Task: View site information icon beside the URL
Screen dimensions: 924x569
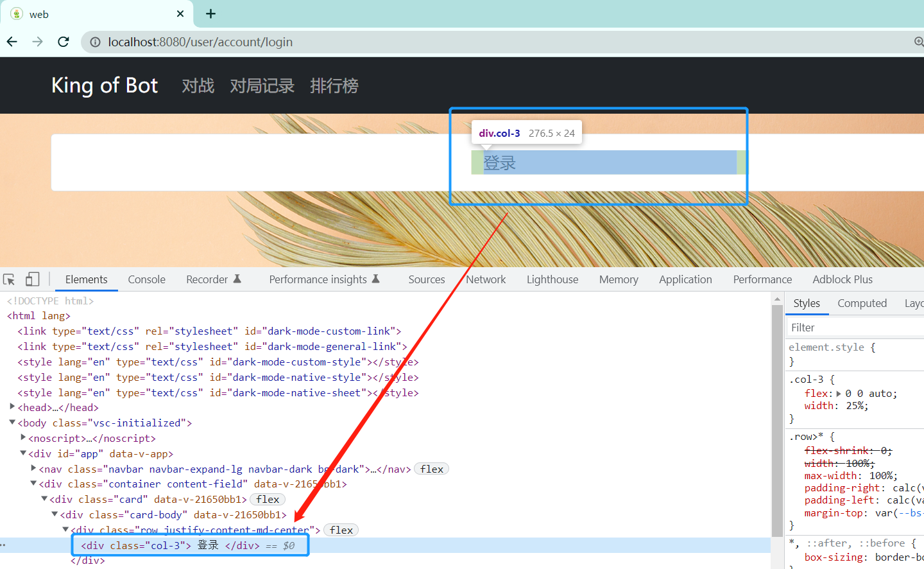Action: 95,42
